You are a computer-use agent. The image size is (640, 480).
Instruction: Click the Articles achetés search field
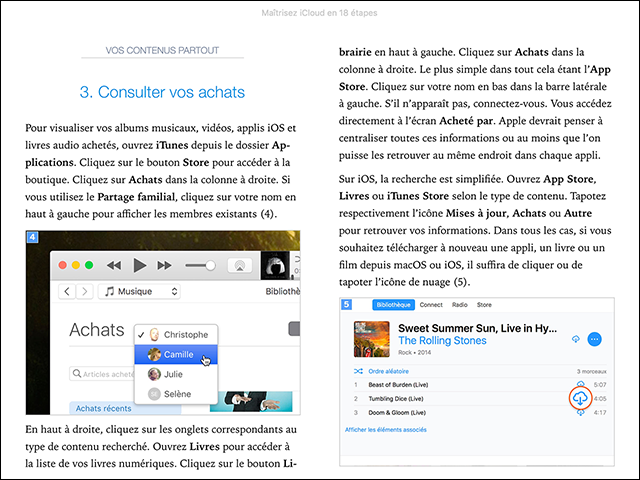(102, 374)
